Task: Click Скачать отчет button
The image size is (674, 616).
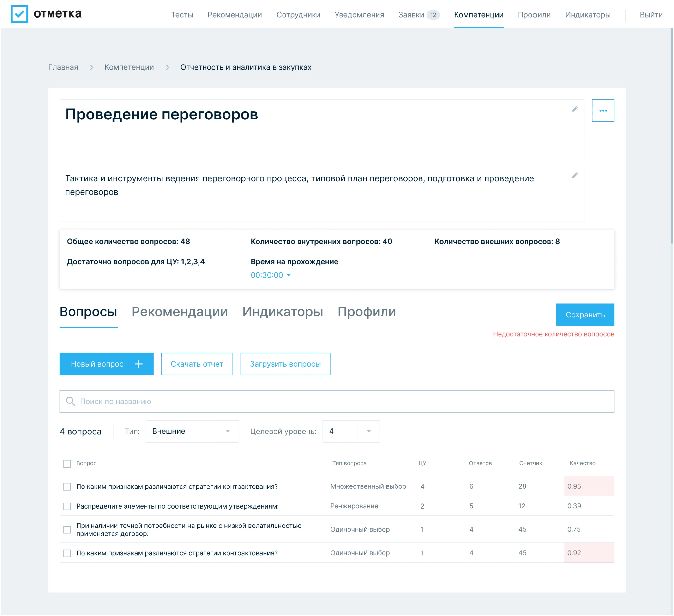Action: [x=197, y=364]
